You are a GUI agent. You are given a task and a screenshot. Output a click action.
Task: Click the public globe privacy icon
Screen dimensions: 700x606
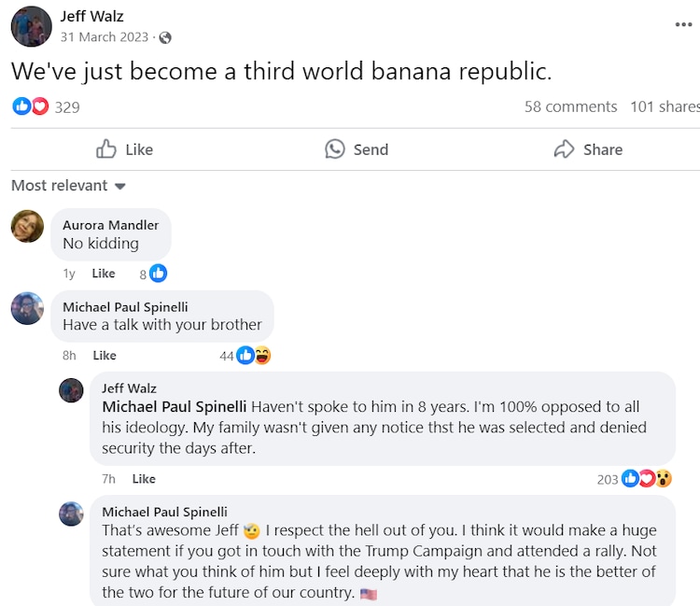(x=165, y=37)
